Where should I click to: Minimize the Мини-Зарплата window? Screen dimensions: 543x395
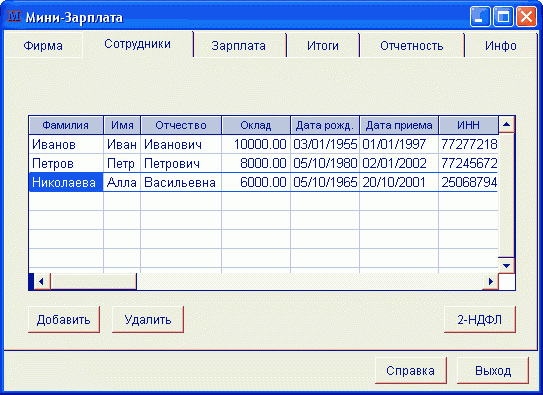coord(480,16)
